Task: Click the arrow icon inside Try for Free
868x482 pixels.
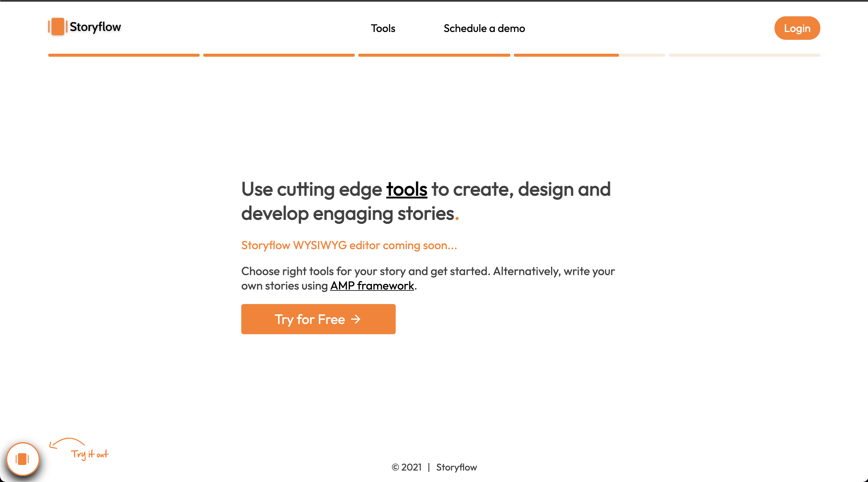Action: [x=356, y=319]
